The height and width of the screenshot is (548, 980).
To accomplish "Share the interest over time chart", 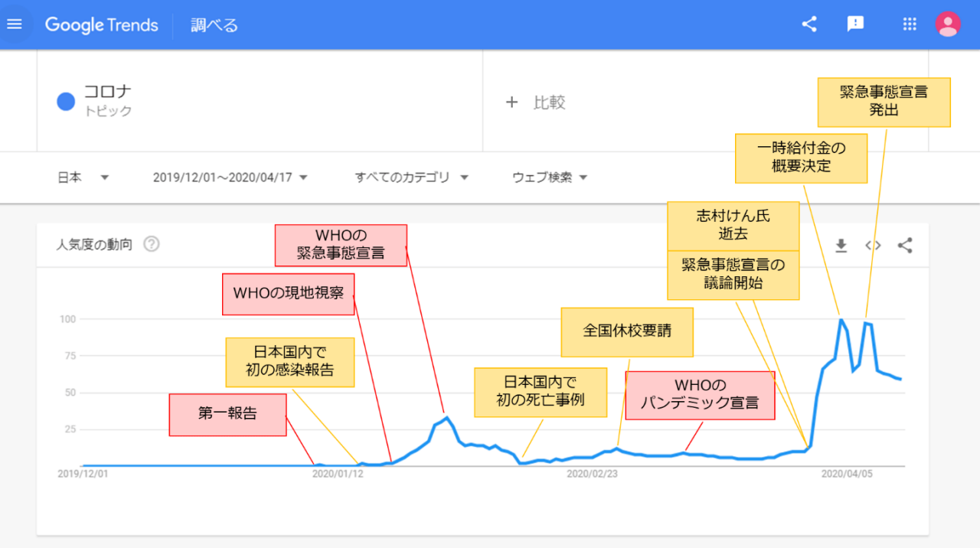I will (905, 246).
